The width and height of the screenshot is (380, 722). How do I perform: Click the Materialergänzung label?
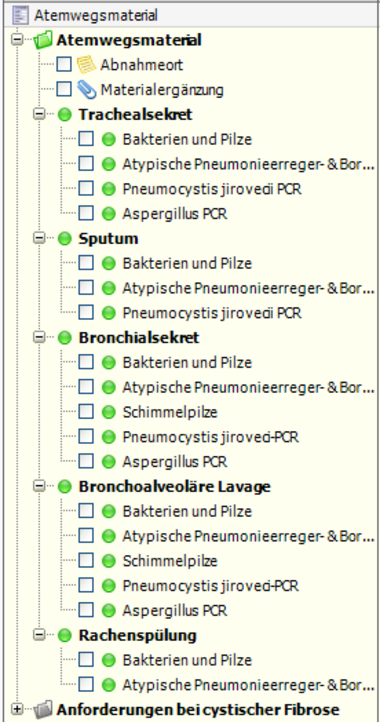pos(162,89)
